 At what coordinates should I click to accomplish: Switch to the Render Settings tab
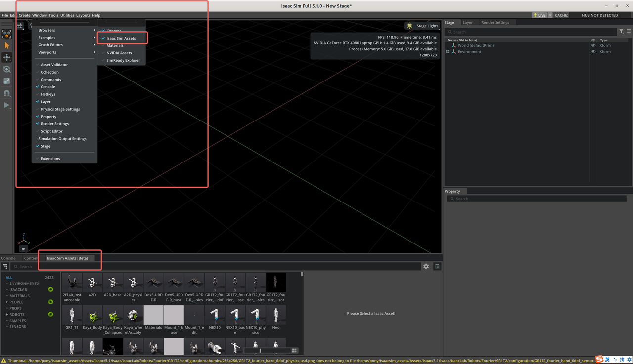tap(495, 22)
